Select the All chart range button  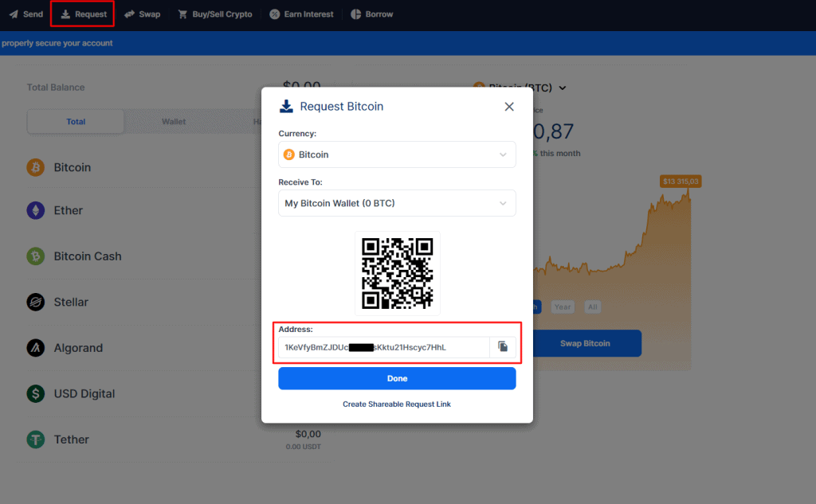[593, 307]
